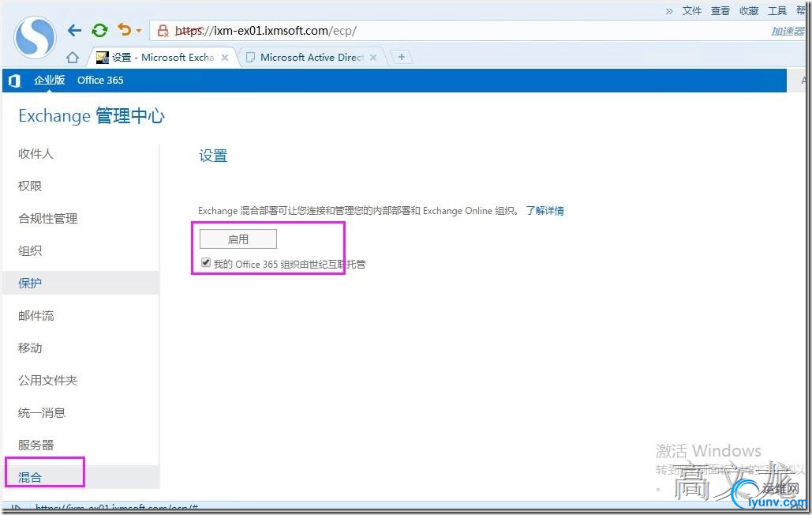Open 合规性管理 in the sidebar
The width and height of the screenshot is (812, 515).
point(47,219)
